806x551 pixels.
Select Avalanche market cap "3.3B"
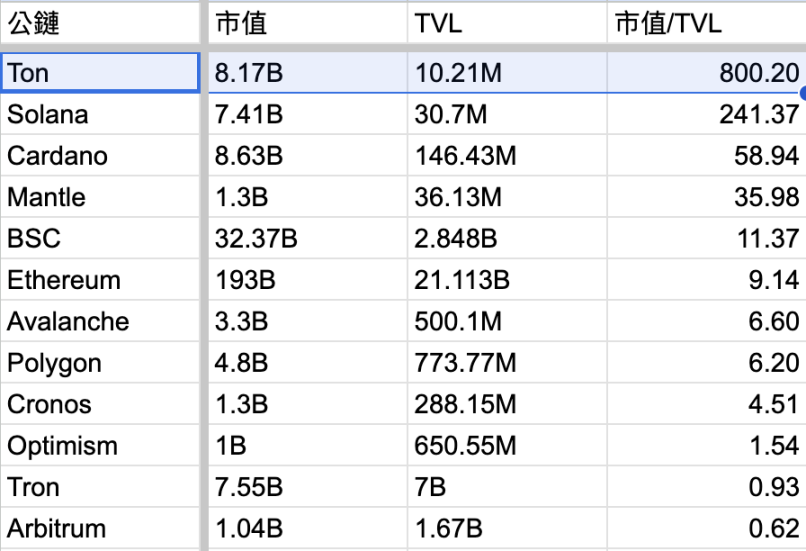307,321
